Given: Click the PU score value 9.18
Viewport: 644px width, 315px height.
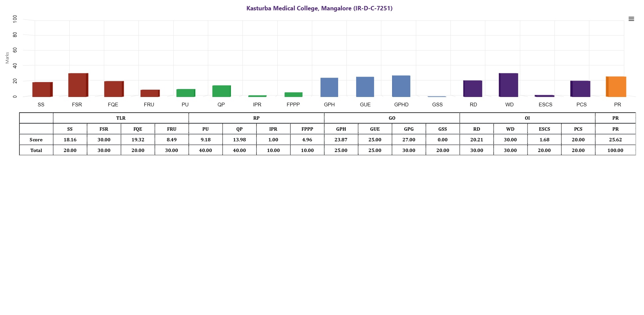Looking at the screenshot, I should click(x=206, y=140).
